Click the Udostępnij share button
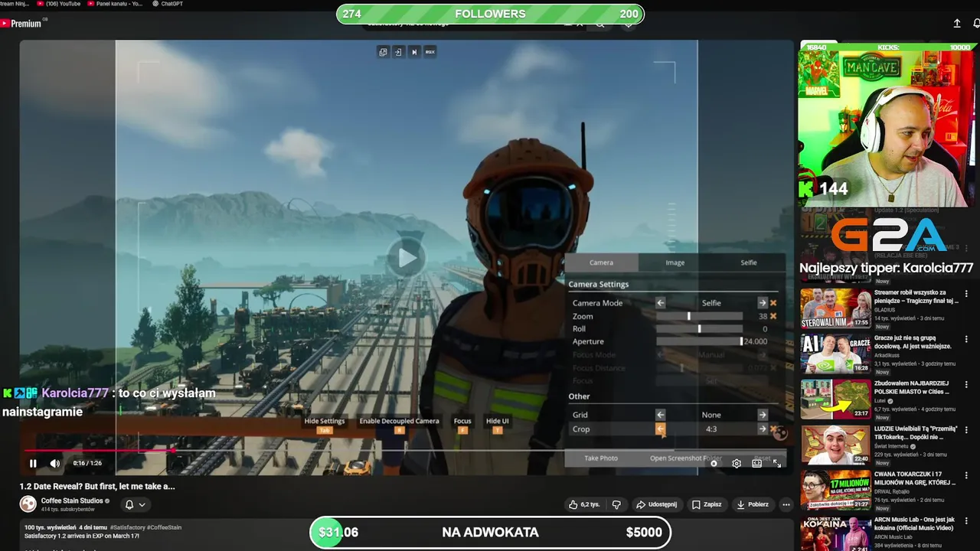Image resolution: width=980 pixels, height=551 pixels. point(657,504)
